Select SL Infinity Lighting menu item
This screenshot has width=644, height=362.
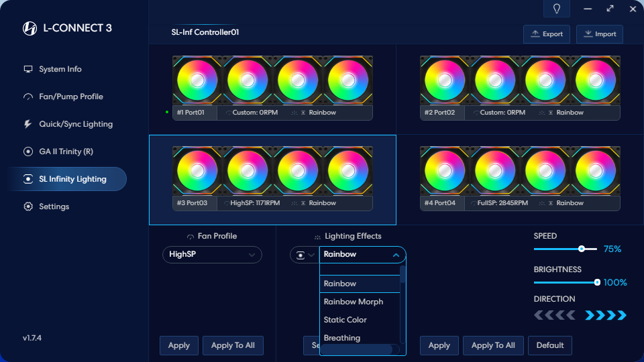pyautogui.click(x=67, y=179)
